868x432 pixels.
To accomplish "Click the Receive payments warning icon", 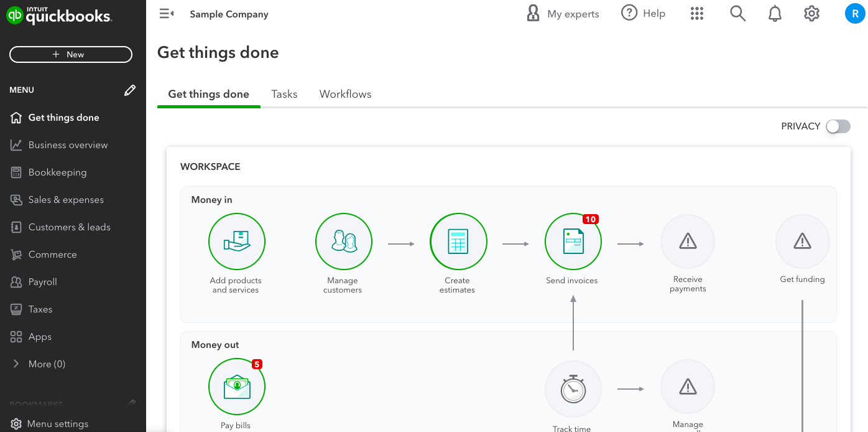I will coord(688,242).
